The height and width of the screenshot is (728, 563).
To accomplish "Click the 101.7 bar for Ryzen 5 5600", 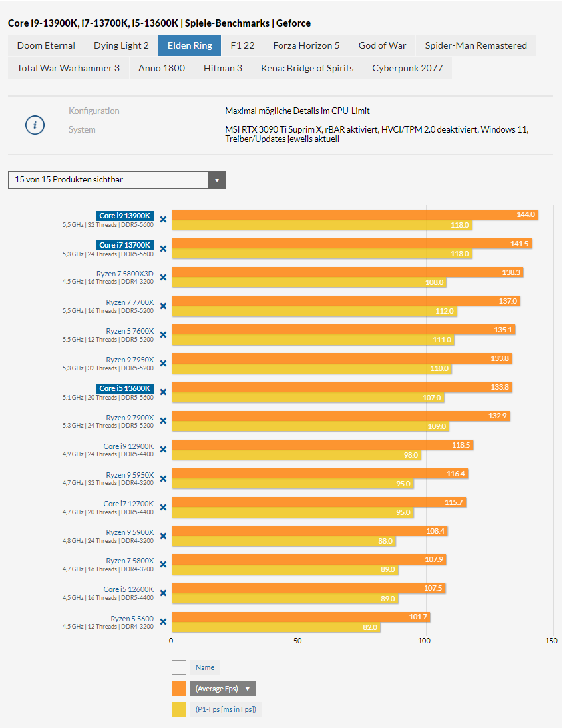I will click(x=301, y=617).
